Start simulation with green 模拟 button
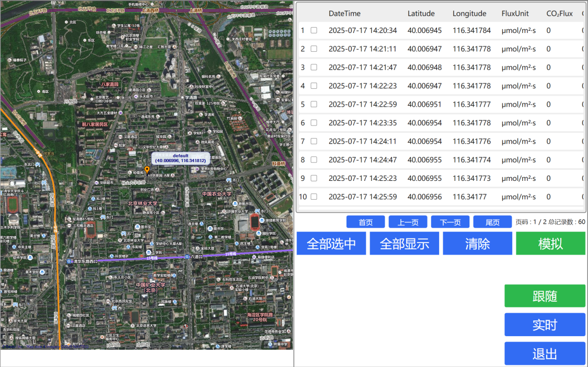The width and height of the screenshot is (588, 367). pyautogui.click(x=550, y=244)
